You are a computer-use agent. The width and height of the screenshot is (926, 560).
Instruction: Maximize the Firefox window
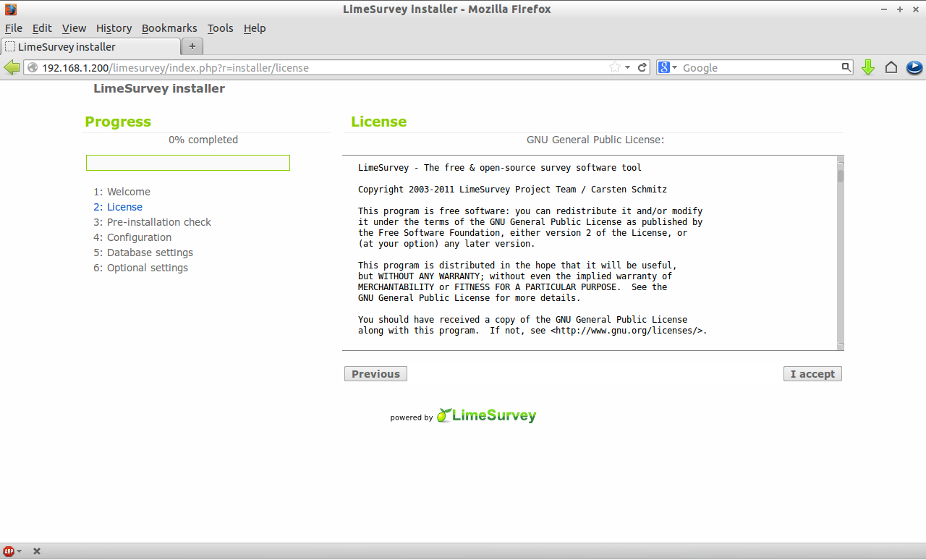coord(900,9)
